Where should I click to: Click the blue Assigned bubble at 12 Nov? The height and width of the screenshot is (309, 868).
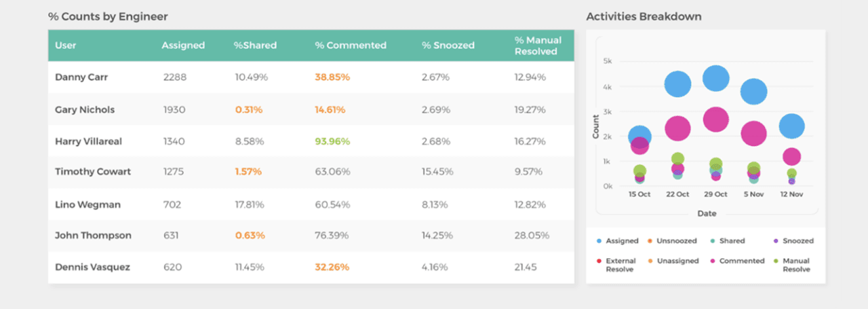pyautogui.click(x=791, y=126)
